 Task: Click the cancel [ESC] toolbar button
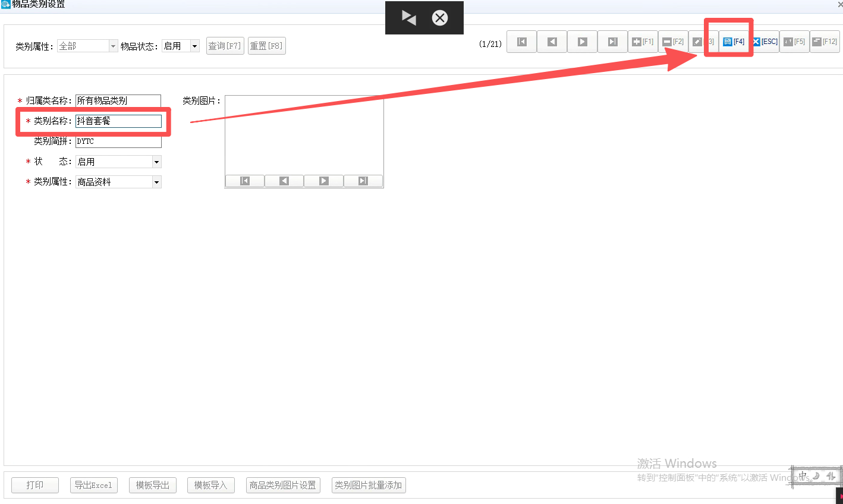click(765, 42)
